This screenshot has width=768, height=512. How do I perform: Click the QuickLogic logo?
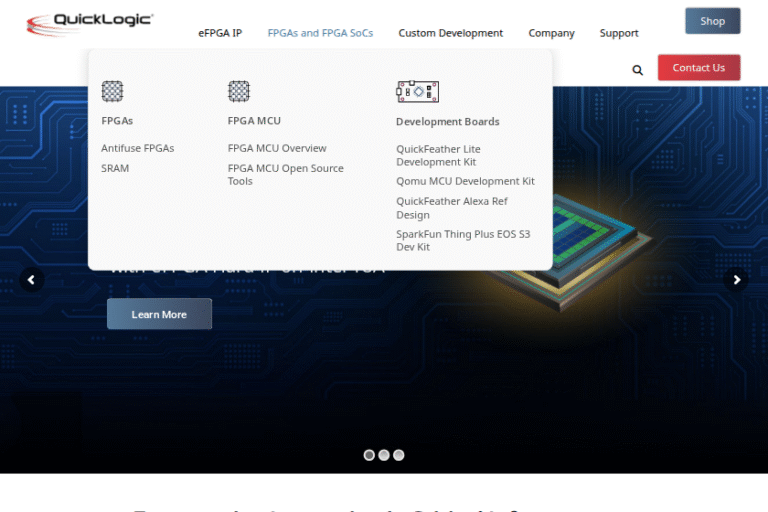[89, 24]
